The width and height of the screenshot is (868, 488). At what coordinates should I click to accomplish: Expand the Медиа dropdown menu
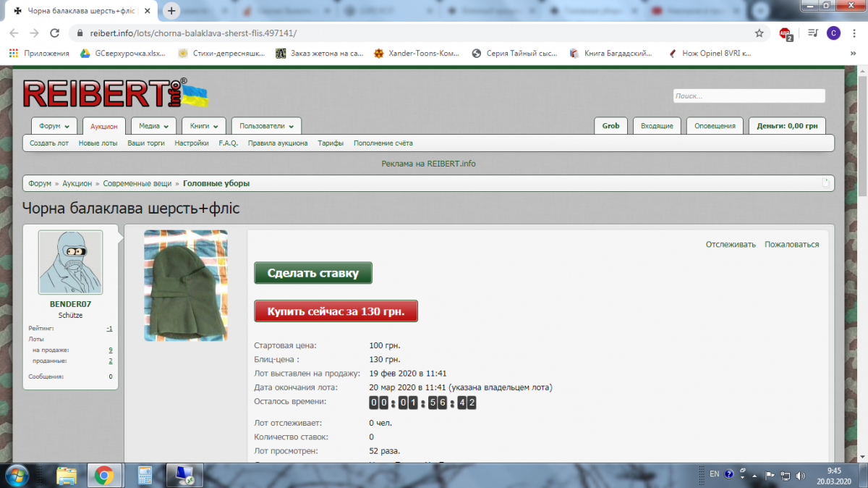[153, 126]
